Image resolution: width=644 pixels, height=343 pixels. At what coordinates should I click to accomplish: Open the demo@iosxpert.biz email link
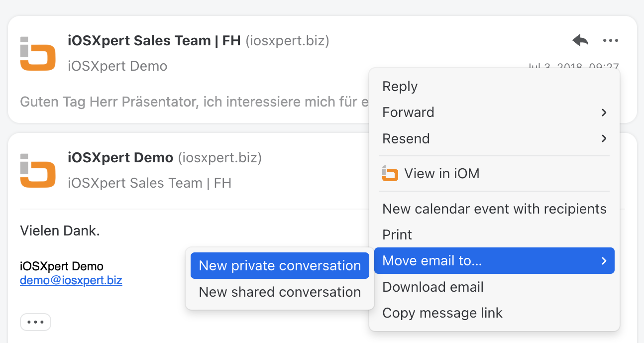[x=71, y=280]
